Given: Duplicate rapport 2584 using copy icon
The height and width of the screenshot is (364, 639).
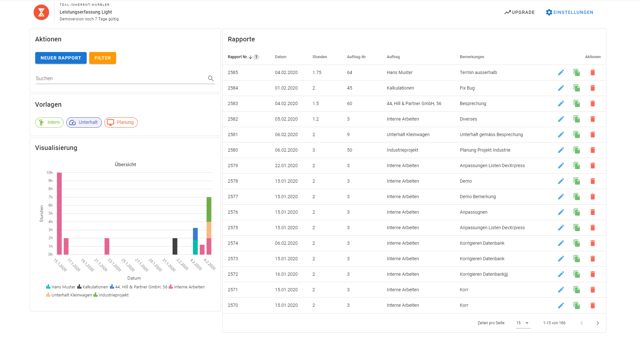Looking at the screenshot, I should pos(577,88).
